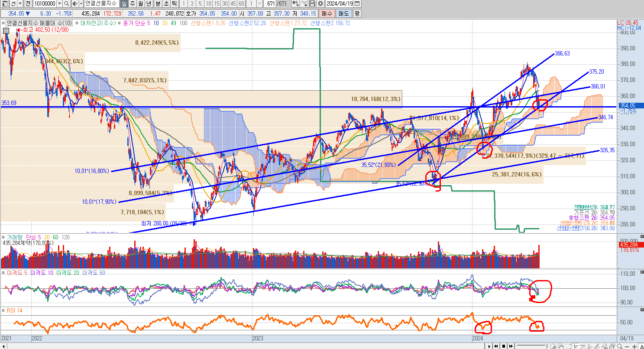
Task: Toggle the 거래량 volume indicator marker box
Action: coord(3,237)
